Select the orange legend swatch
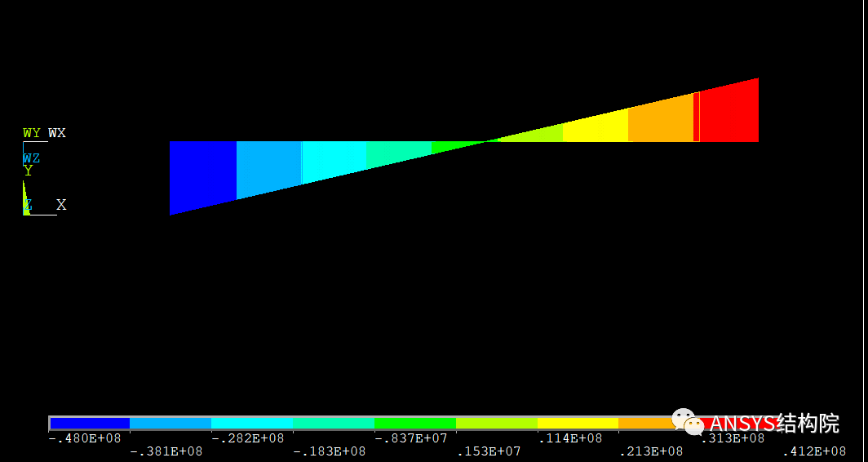The height and width of the screenshot is (462, 868). coord(645,423)
